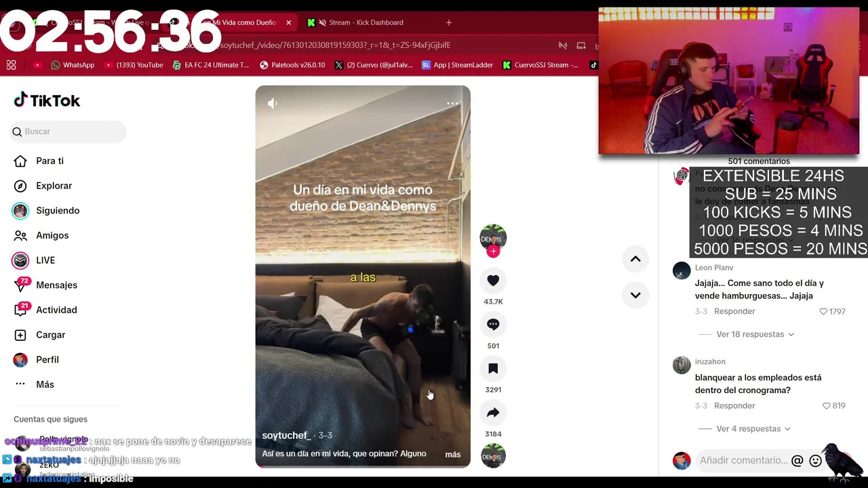Open Siguiendo in sidebar
This screenshot has height=488, width=868.
click(x=58, y=211)
